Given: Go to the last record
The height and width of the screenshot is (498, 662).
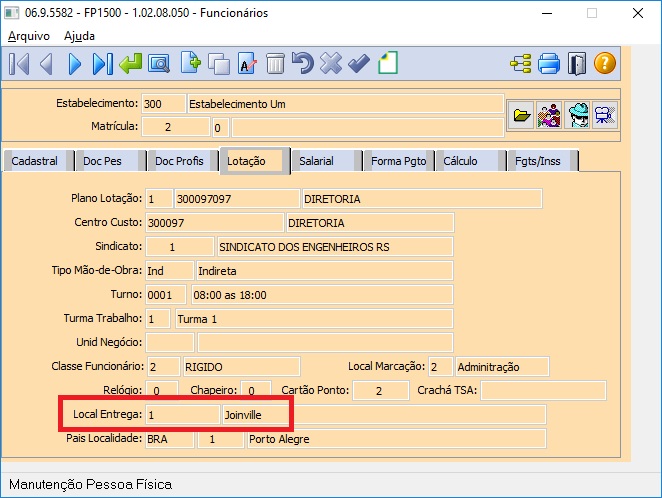Looking at the screenshot, I should [103, 64].
